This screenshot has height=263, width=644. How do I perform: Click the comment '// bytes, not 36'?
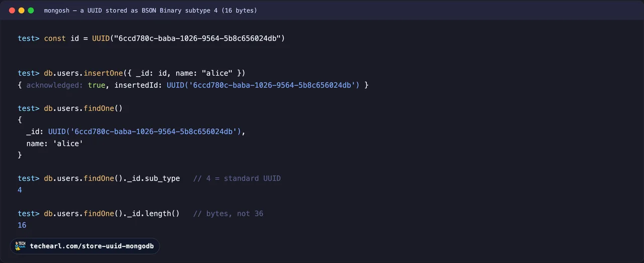point(228,214)
